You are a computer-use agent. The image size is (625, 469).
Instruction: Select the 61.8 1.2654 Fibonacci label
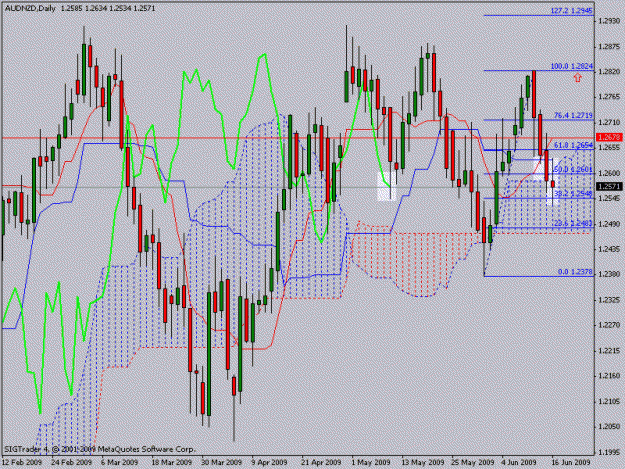tap(573, 145)
